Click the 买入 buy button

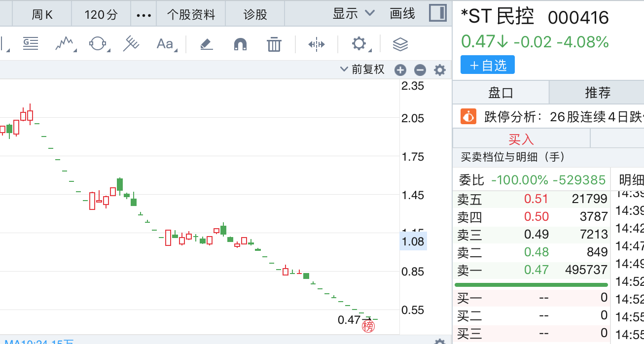pos(521,139)
